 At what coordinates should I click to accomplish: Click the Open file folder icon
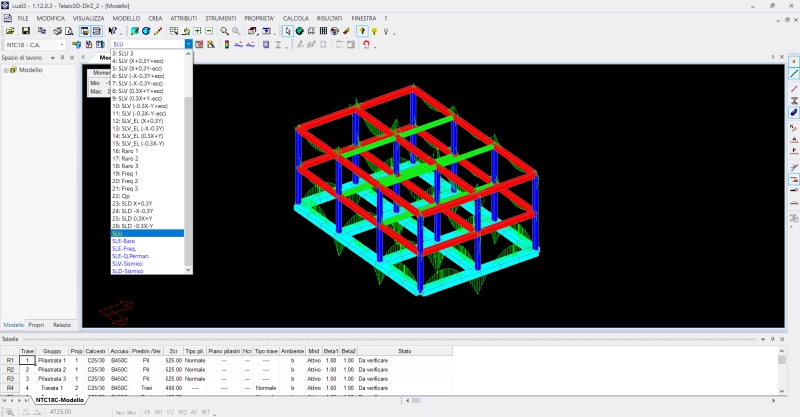point(11,31)
